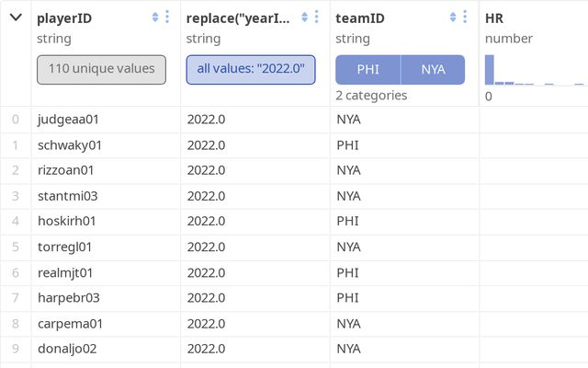The image size is (588, 368).
Task: Click tallest HR histogram bar
Action: click(490, 70)
